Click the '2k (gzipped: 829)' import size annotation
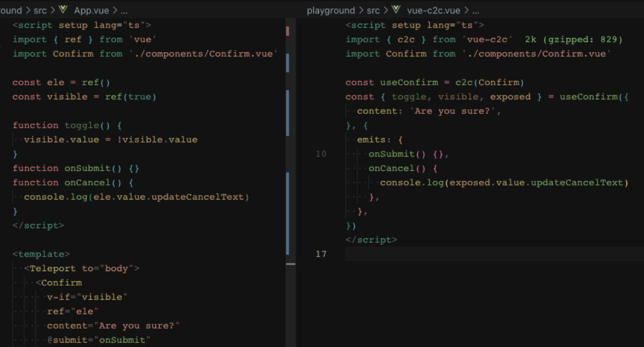This screenshot has width=644, height=347. coord(574,39)
